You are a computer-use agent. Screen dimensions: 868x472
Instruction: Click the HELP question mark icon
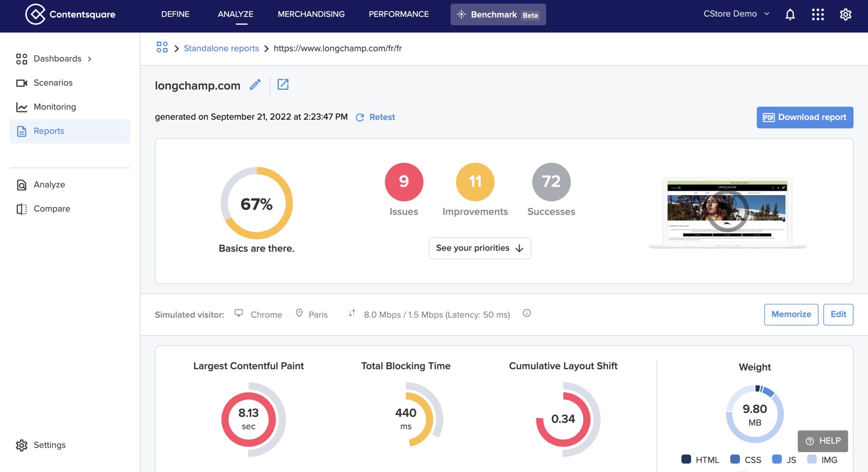(x=810, y=441)
